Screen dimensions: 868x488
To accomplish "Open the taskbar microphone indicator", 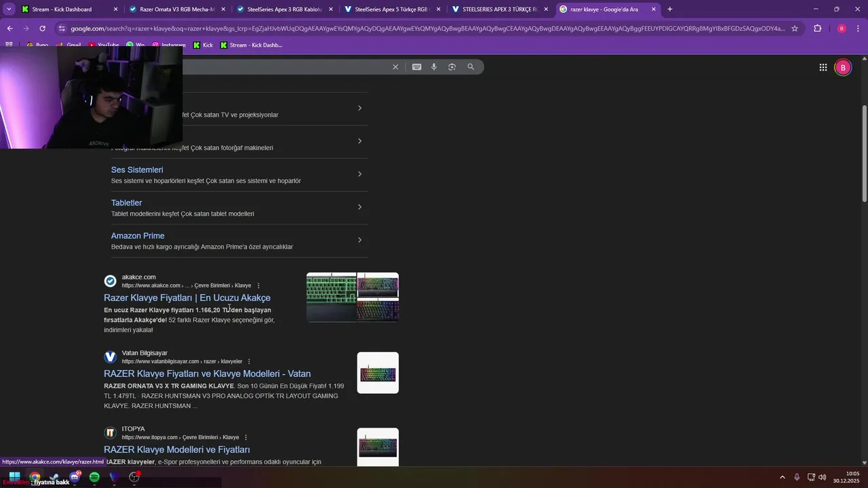I will click(797, 477).
